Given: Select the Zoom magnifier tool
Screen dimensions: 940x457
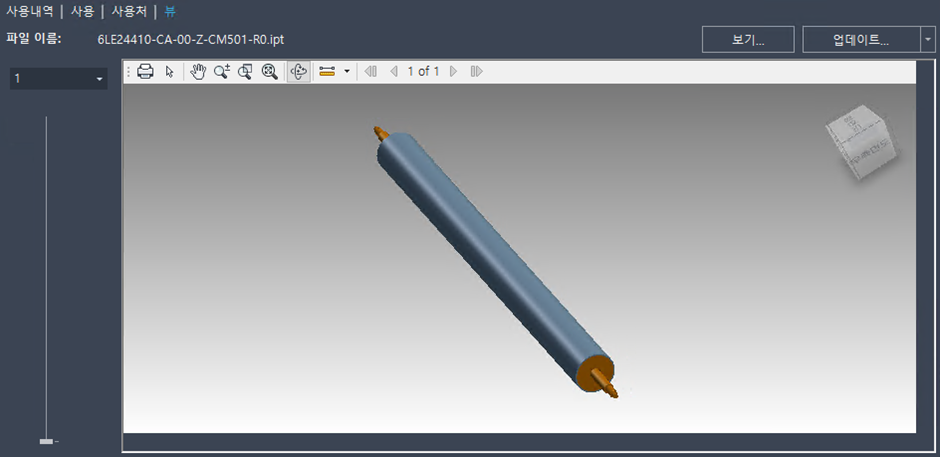Looking at the screenshot, I should click(x=221, y=72).
